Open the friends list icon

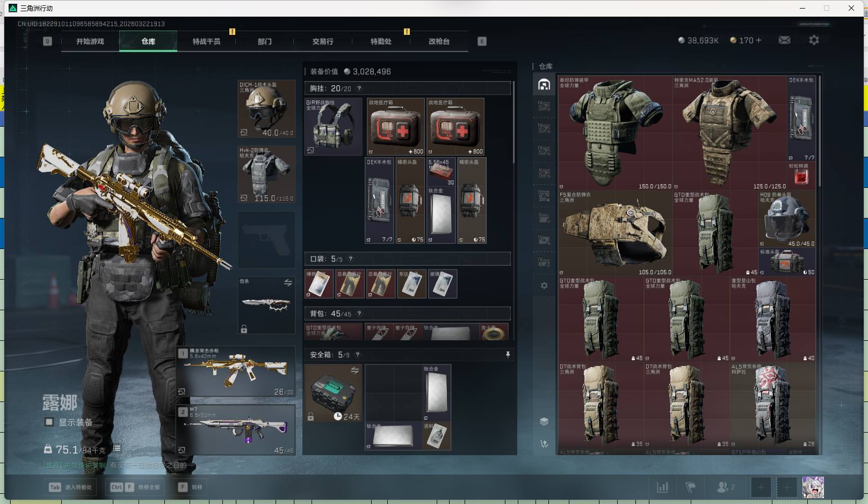[725, 487]
